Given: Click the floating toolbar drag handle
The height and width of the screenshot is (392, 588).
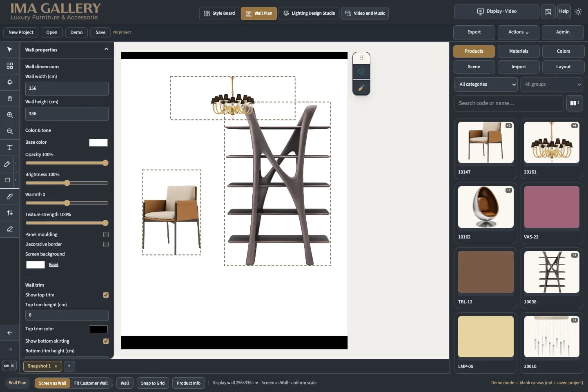Looking at the screenshot, I should (x=361, y=58).
